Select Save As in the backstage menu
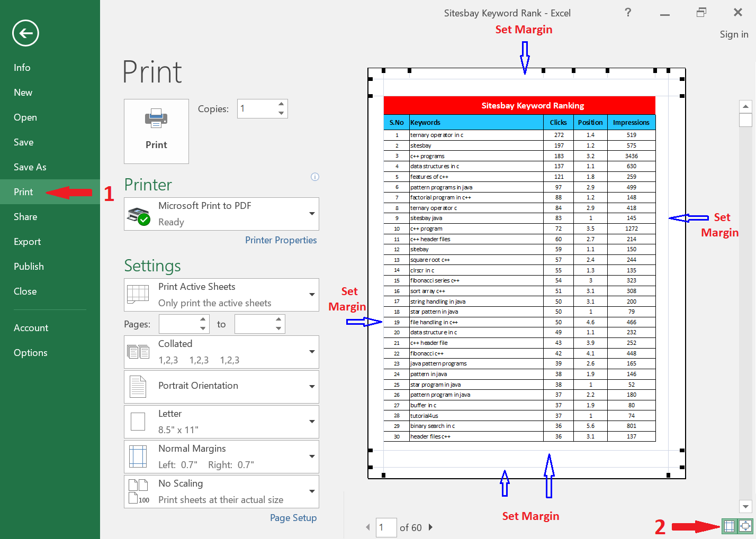 click(x=50, y=167)
